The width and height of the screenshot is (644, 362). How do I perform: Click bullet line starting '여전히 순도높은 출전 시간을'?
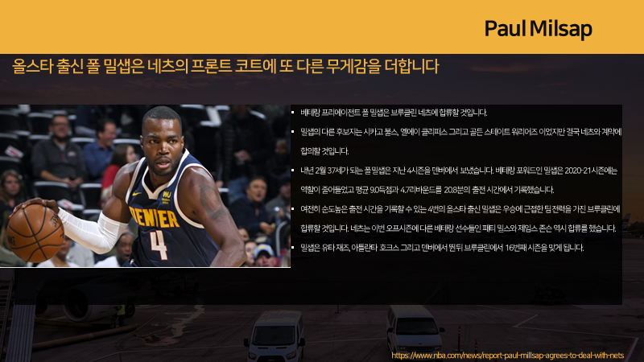[x=460, y=209]
